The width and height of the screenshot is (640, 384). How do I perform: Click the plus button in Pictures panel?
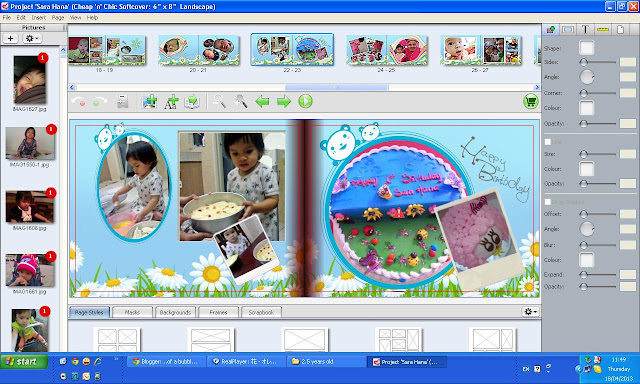point(10,38)
